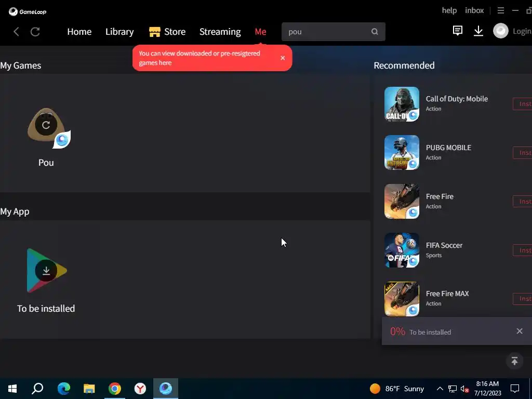The height and width of the screenshot is (399, 532).
Task: Open Windows taskbar search
Action: [x=37, y=389]
